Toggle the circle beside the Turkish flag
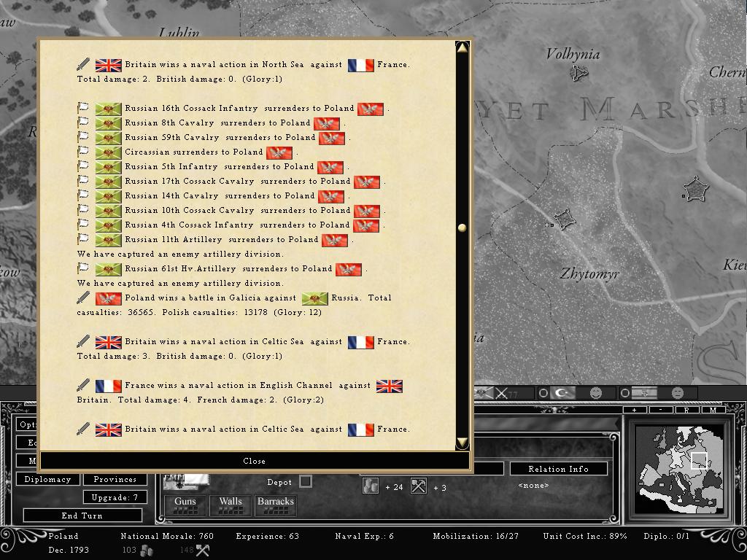 tap(543, 393)
